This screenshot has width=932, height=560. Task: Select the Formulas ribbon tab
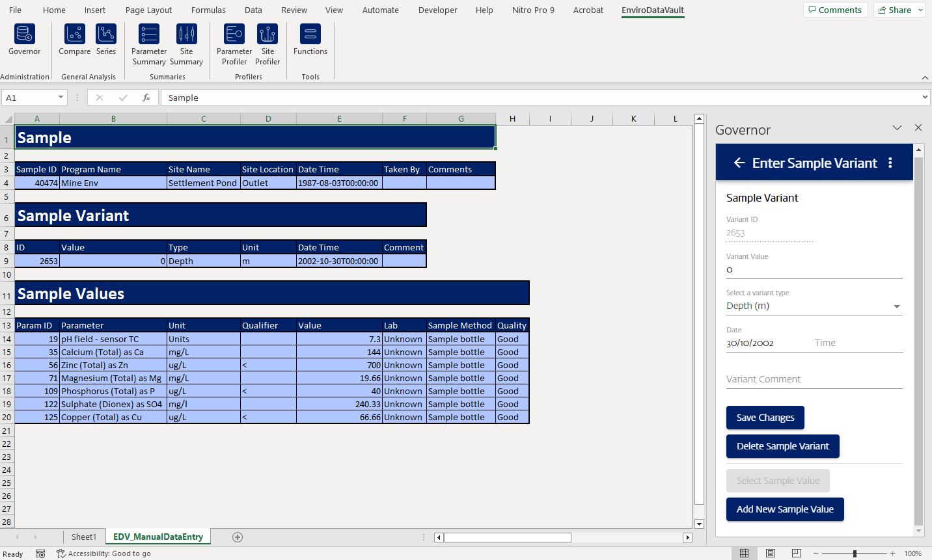tap(208, 10)
